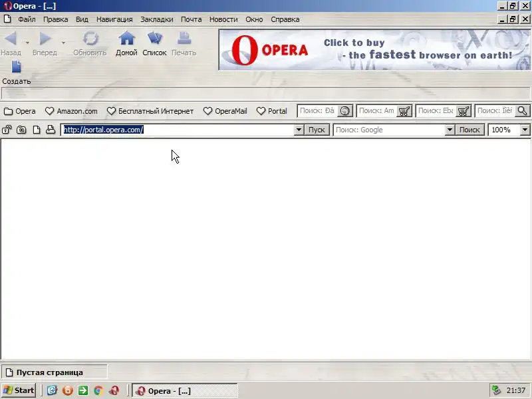Open the Закладки menu
The width and height of the screenshot is (532, 399).
tap(157, 19)
